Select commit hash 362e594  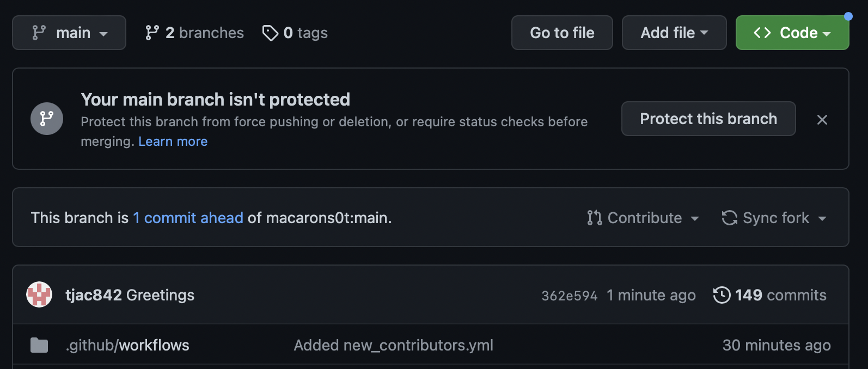click(x=569, y=294)
